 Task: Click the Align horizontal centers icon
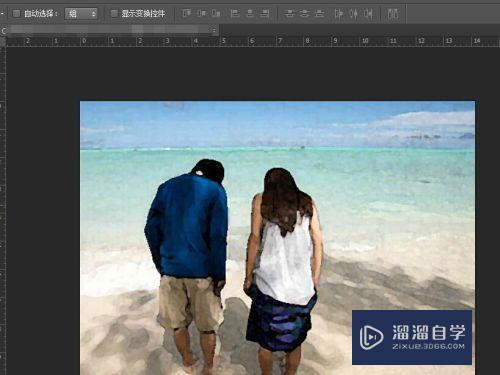click(250, 14)
